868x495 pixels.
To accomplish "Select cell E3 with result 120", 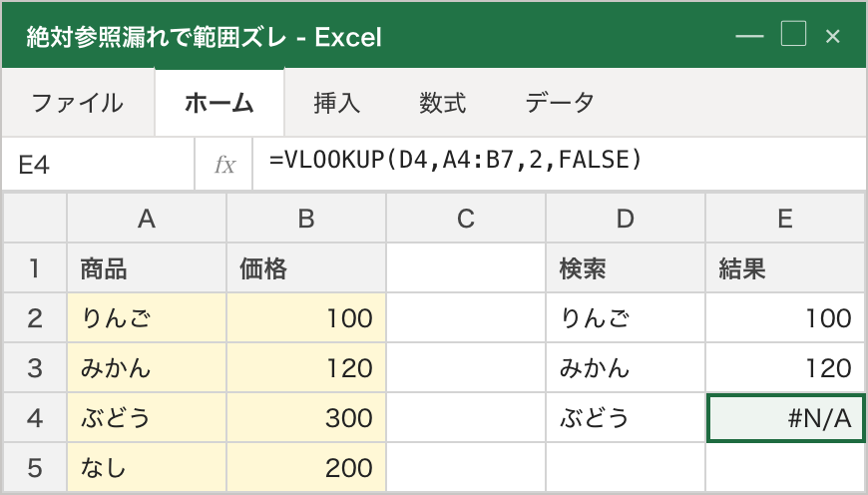I will pos(785,367).
